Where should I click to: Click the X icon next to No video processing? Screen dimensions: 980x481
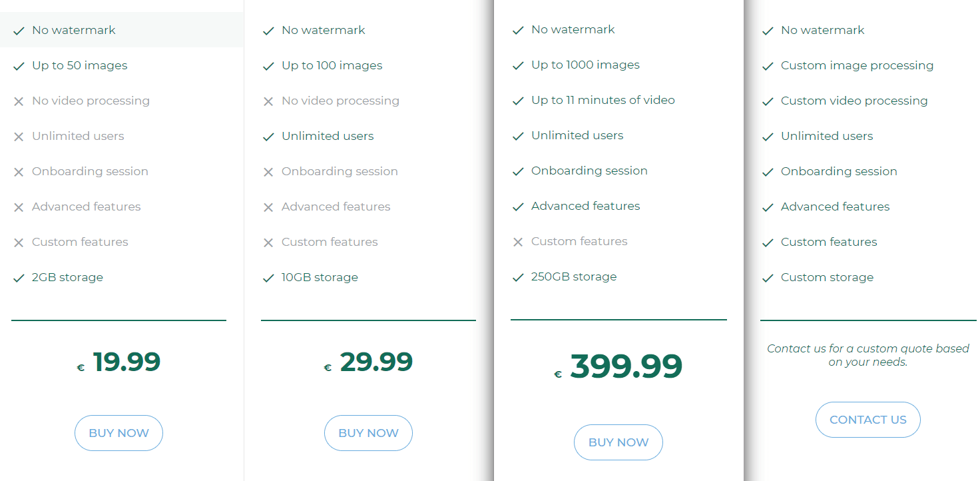tap(19, 100)
